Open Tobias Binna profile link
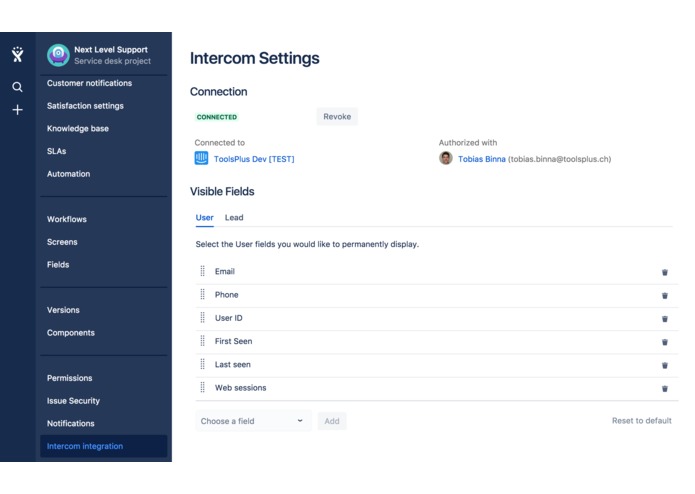 481,159
